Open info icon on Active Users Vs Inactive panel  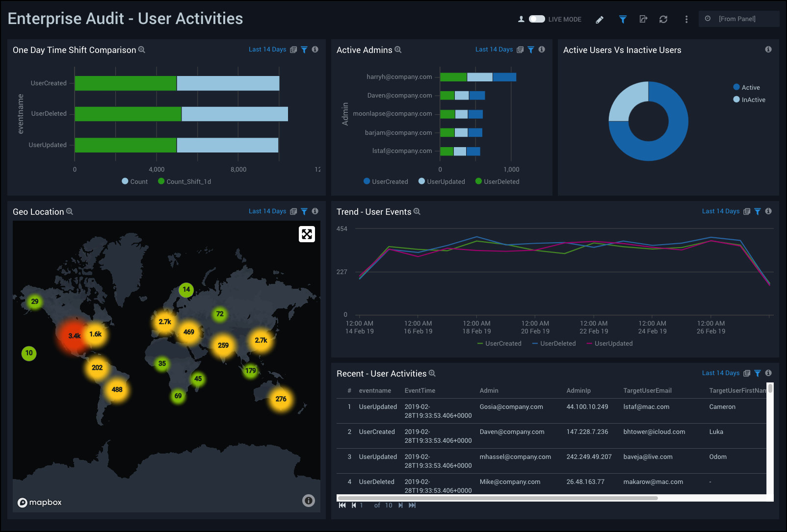[768, 50]
